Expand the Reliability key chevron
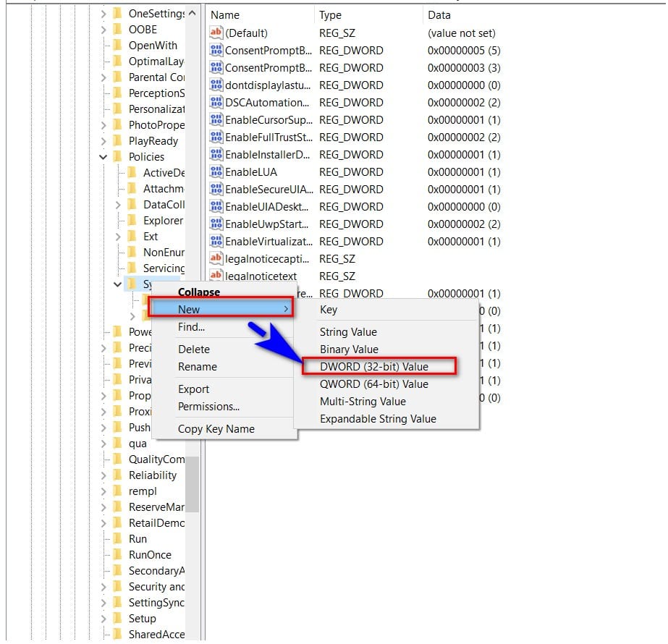This screenshot has height=644, width=668. pos(103,475)
